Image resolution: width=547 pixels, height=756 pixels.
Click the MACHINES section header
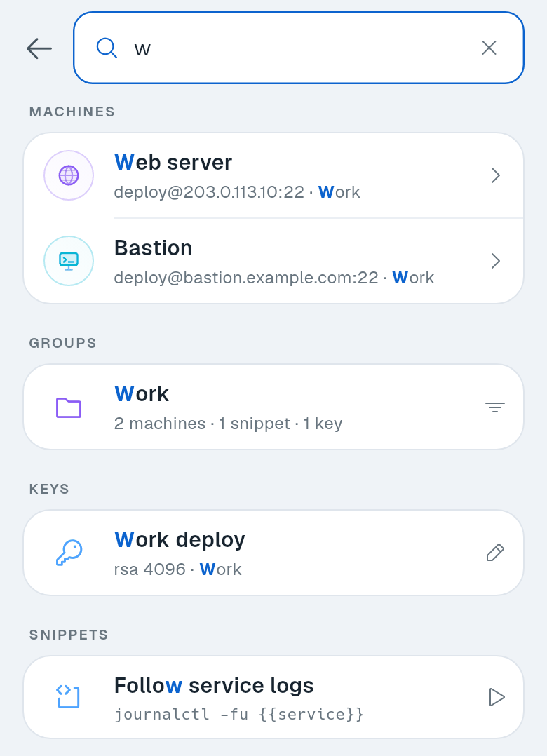72,112
